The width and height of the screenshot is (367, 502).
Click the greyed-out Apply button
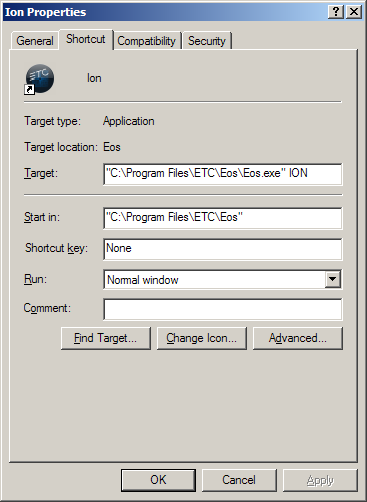[320, 480]
